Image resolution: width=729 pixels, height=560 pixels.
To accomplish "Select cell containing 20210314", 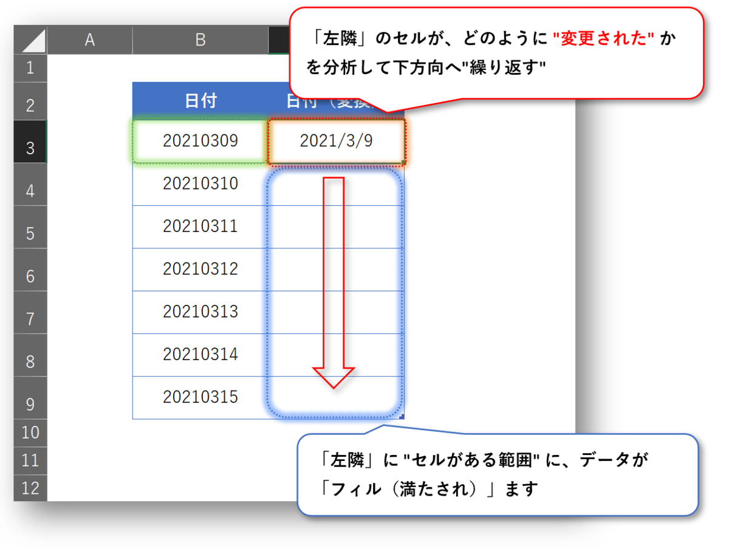I will 200,355.
